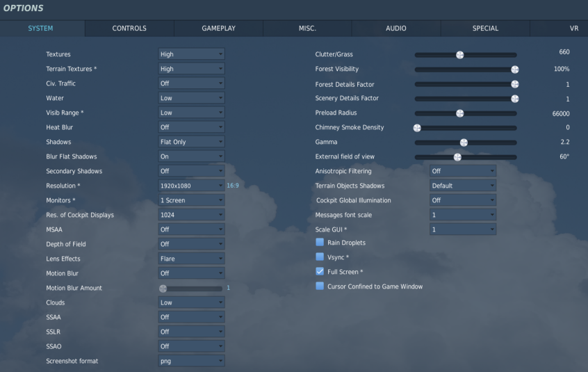This screenshot has height=372, width=588.
Task: Expand the Heat Blur dropdown
Action: [x=191, y=127]
